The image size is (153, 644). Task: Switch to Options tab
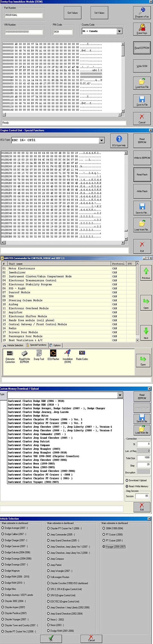tap(55, 345)
